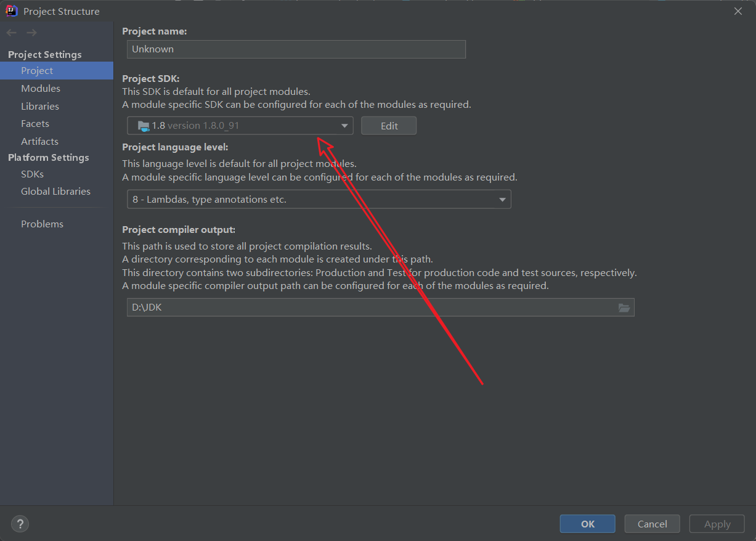This screenshot has width=756, height=541.
Task: Open the project language level dropdown
Action: pos(502,199)
